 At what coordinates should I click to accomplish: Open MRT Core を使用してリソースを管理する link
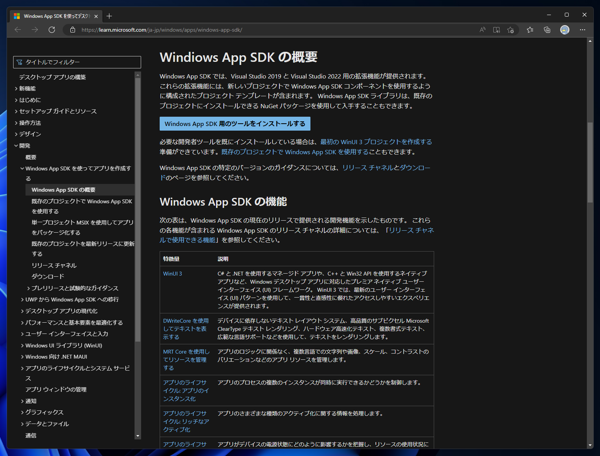coord(186,360)
